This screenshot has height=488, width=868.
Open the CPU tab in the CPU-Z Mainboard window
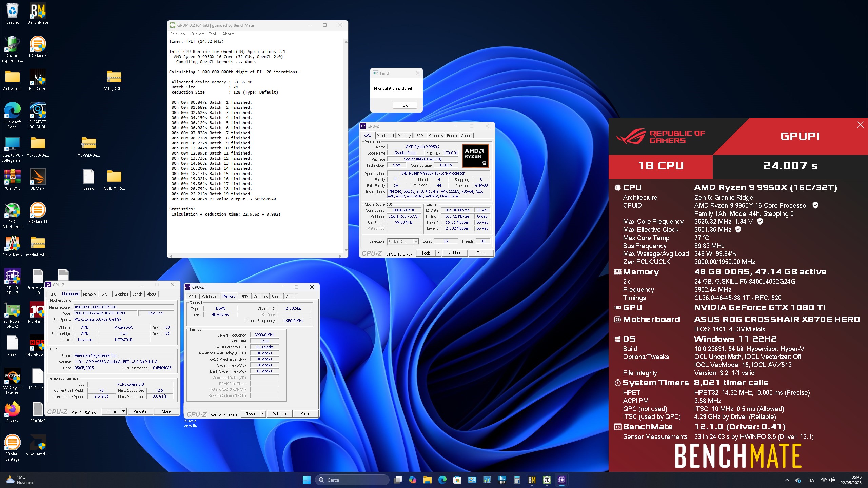point(53,294)
